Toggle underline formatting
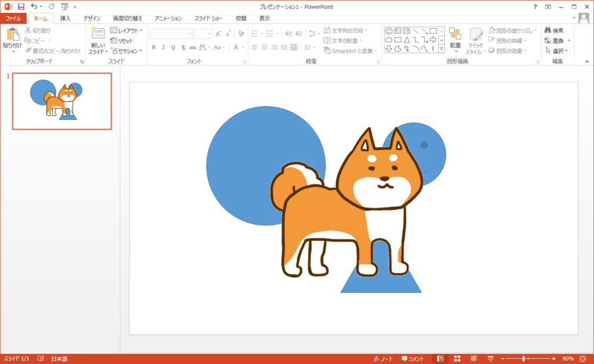The image size is (594, 364). [175, 48]
